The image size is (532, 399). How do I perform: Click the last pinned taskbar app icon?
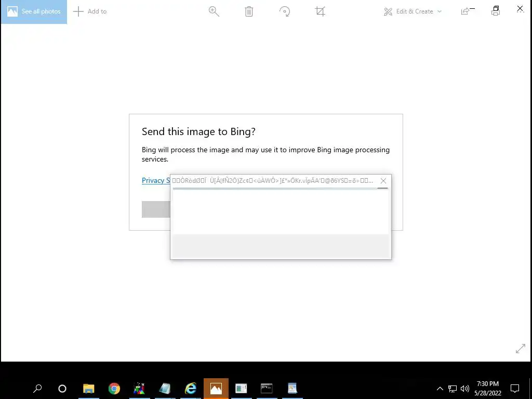292,389
